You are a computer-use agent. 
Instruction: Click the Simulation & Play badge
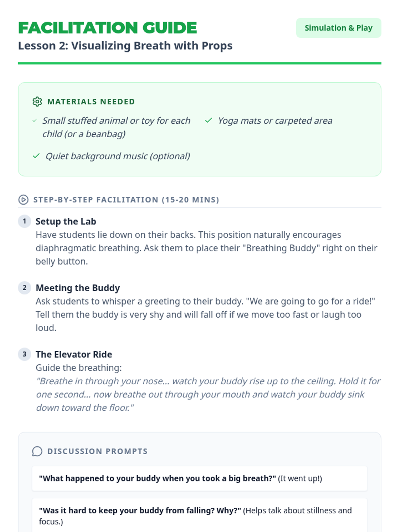click(338, 28)
